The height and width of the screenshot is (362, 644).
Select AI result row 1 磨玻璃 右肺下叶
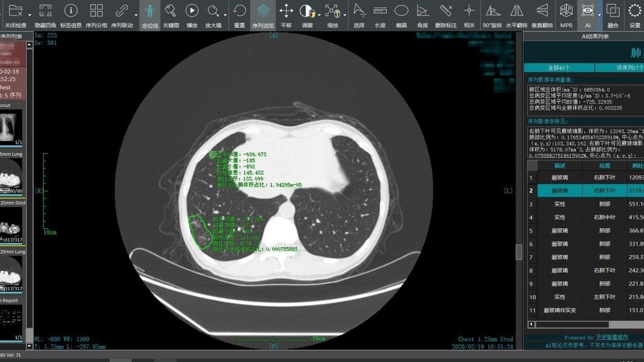586,177
